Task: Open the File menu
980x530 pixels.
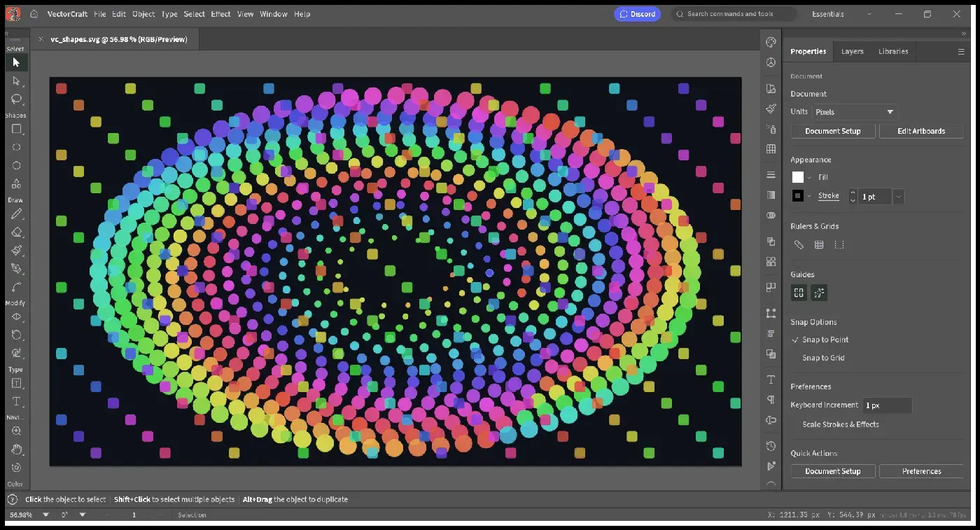Action: [99, 14]
